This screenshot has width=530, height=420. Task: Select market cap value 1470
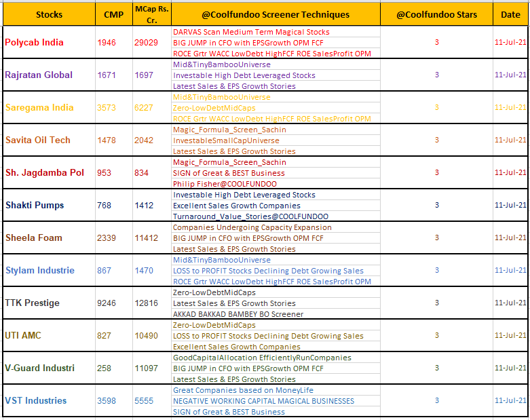[152, 270]
